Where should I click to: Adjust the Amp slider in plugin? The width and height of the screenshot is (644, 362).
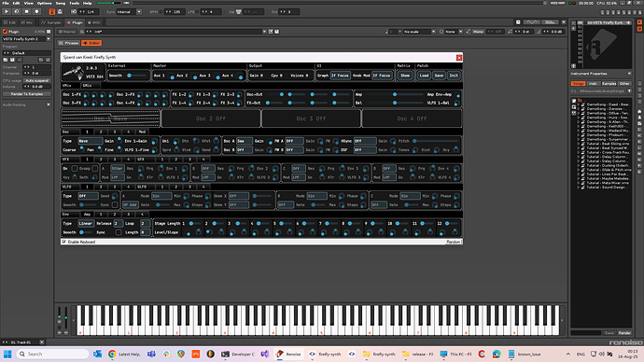pos(395,94)
